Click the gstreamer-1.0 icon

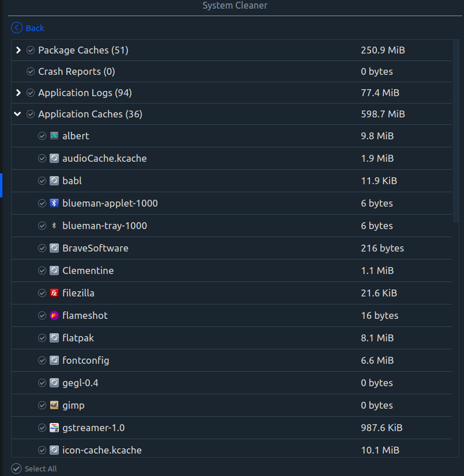pos(54,428)
